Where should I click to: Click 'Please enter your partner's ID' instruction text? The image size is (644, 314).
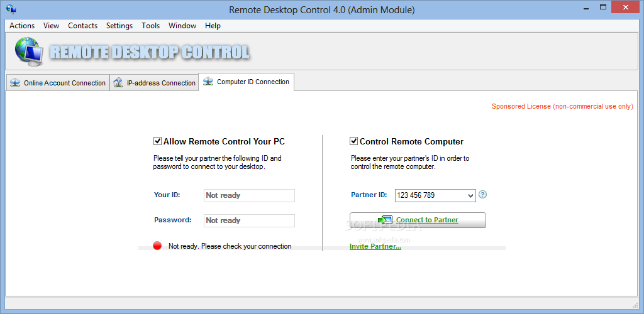410,162
